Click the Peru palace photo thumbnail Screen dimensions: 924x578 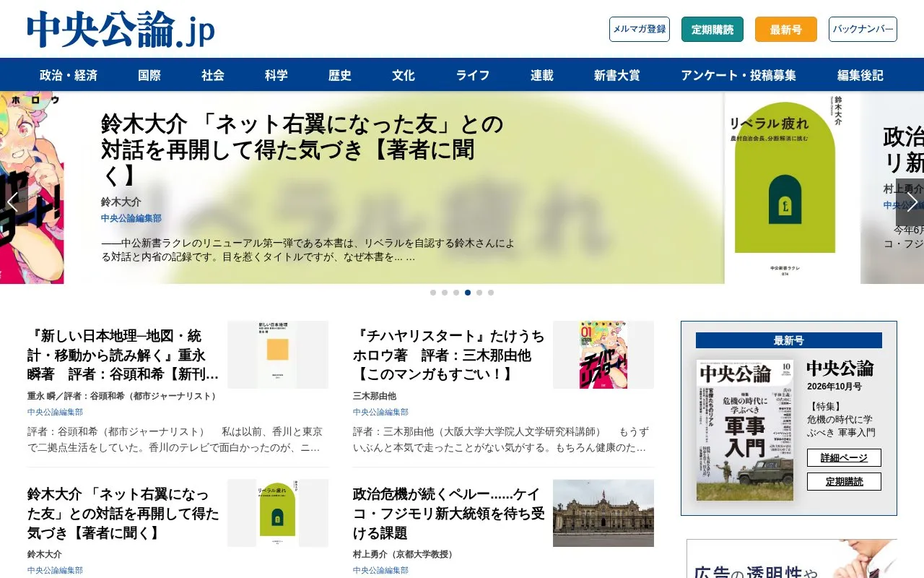tap(603, 513)
